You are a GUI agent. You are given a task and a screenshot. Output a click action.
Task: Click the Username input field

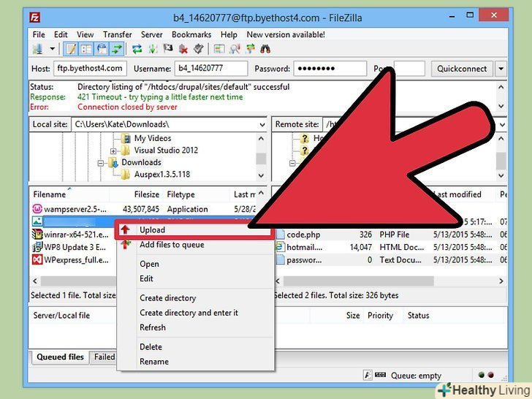210,69
